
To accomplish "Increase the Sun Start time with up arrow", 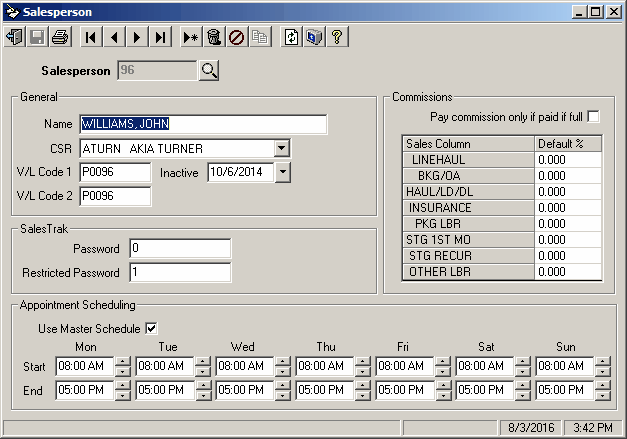I will click(603, 362).
